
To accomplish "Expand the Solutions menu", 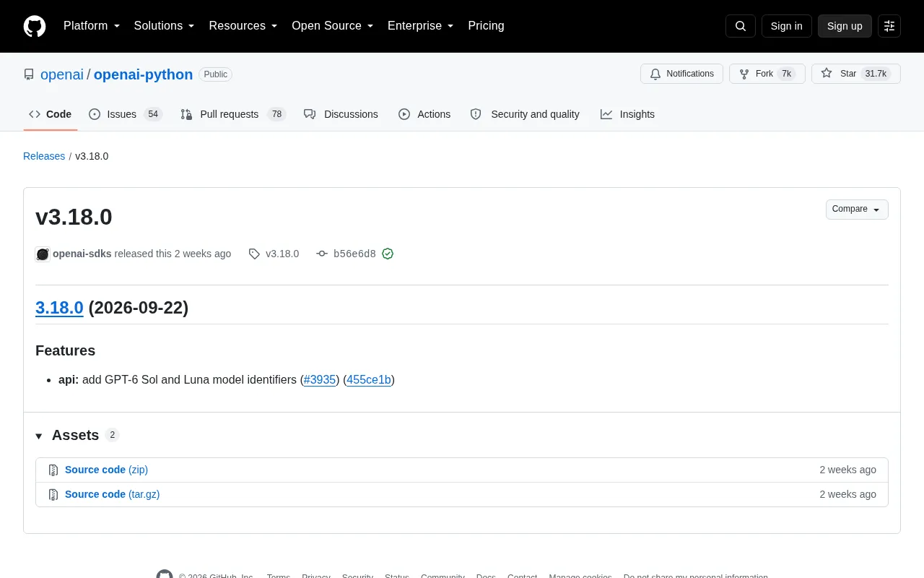I will point(165,26).
